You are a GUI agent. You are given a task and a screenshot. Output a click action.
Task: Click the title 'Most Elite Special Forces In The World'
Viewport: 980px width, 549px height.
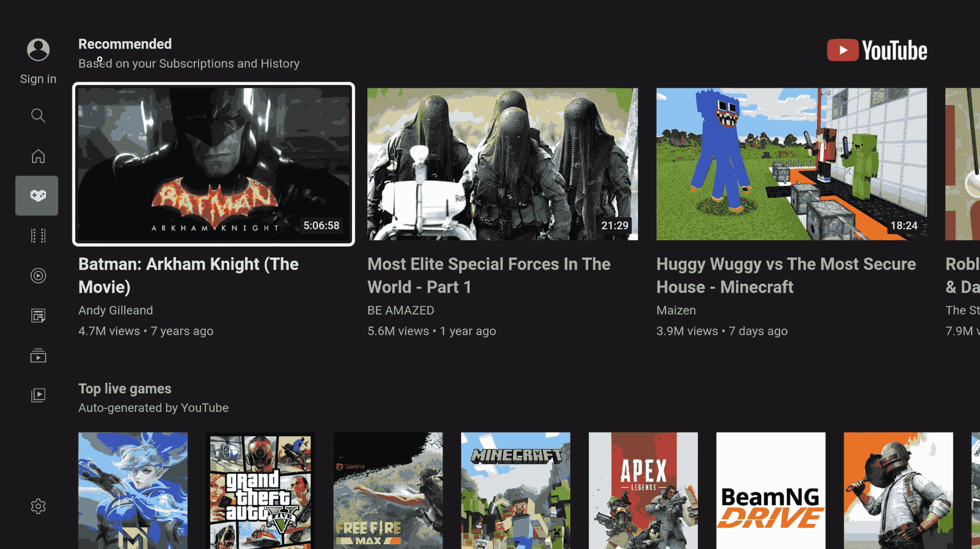point(489,275)
